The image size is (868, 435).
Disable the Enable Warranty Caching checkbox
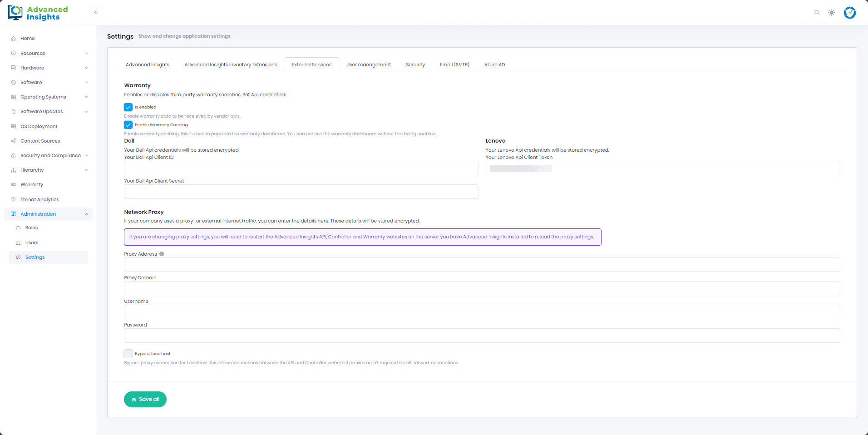pos(128,125)
